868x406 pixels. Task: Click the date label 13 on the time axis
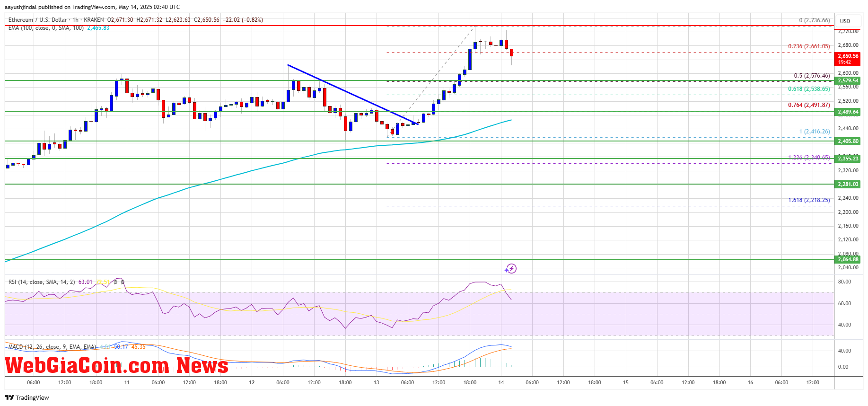(x=376, y=382)
